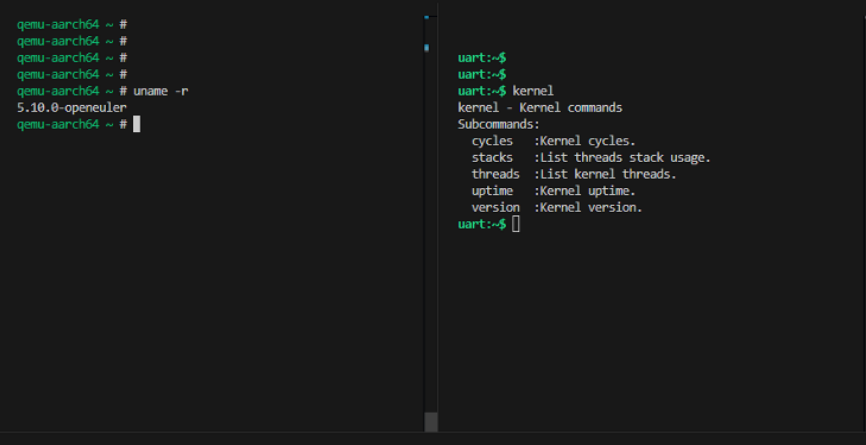Click the 'kernel - Kernel commands' line
This screenshot has width=866, height=445.
tap(539, 107)
